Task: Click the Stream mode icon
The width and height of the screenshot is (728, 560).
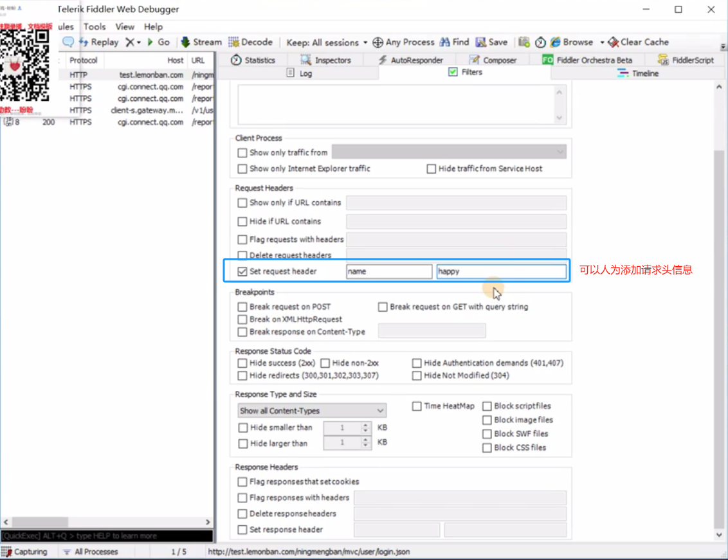Action: coord(185,42)
